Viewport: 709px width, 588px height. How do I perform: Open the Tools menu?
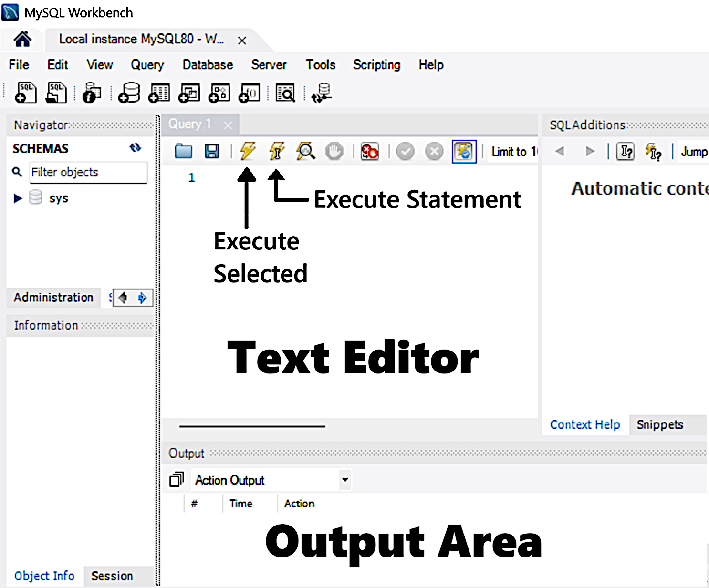pyautogui.click(x=321, y=64)
